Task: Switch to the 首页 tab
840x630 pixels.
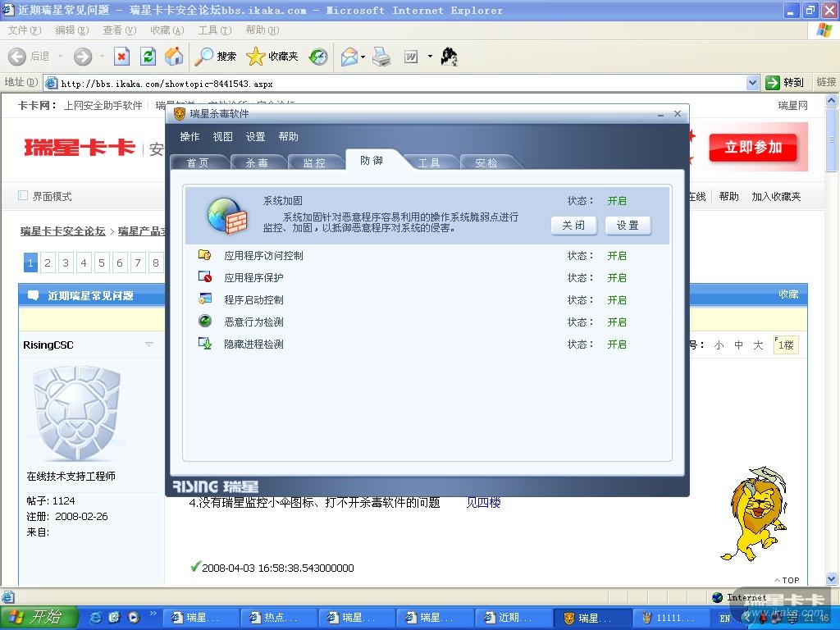Action: point(198,163)
